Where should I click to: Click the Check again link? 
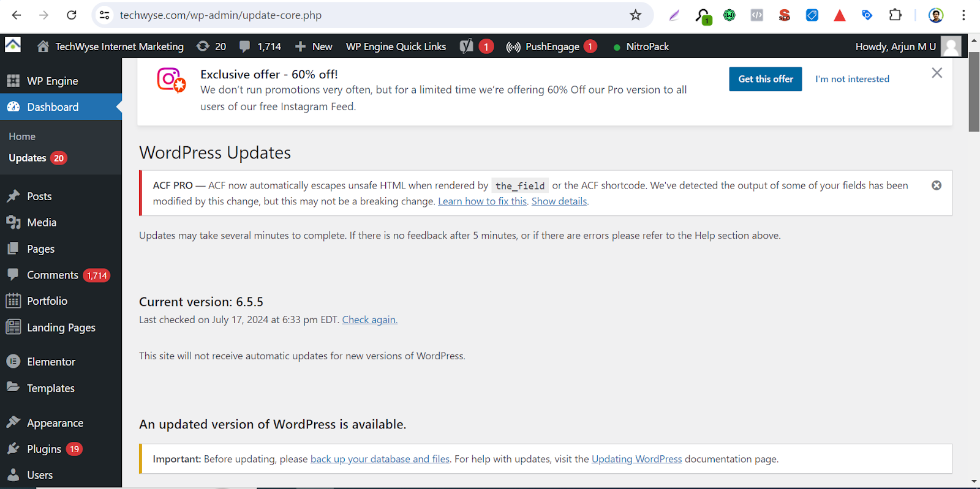(x=369, y=319)
